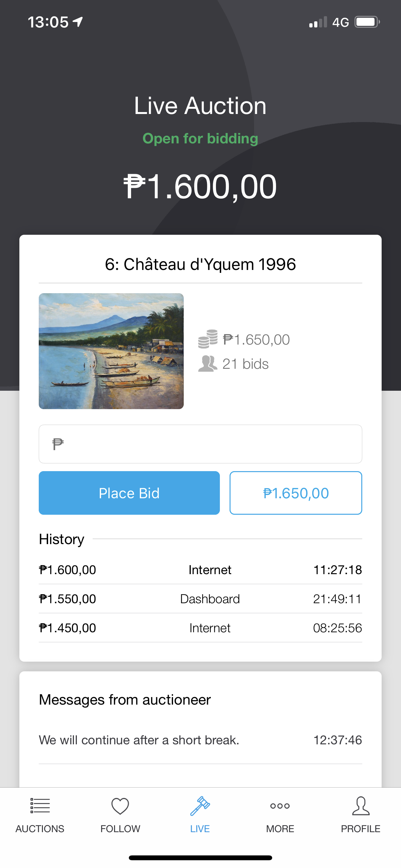
Task: Click the Place Bid button
Action: click(129, 493)
